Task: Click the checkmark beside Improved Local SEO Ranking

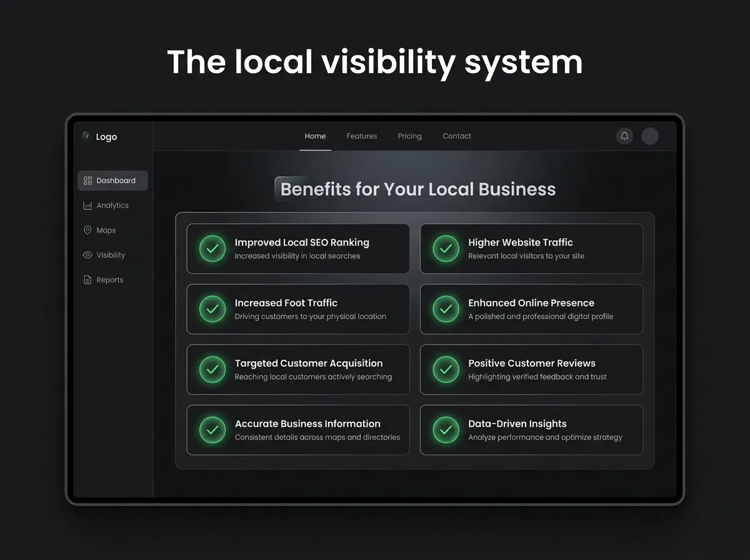Action: click(x=212, y=249)
